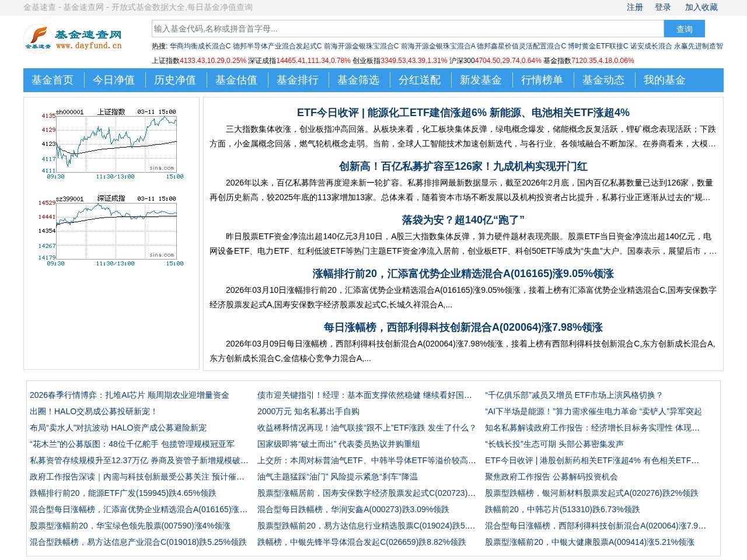Screen dimensions: 747x560
Task: Click the 基金筛选 navigation item
Action: coord(359,80)
